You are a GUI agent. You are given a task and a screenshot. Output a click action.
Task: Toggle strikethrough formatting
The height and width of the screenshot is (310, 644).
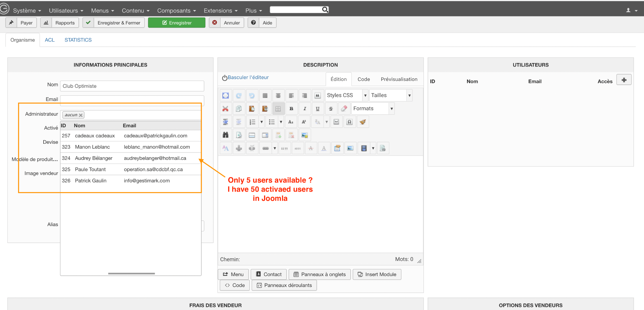coord(331,109)
